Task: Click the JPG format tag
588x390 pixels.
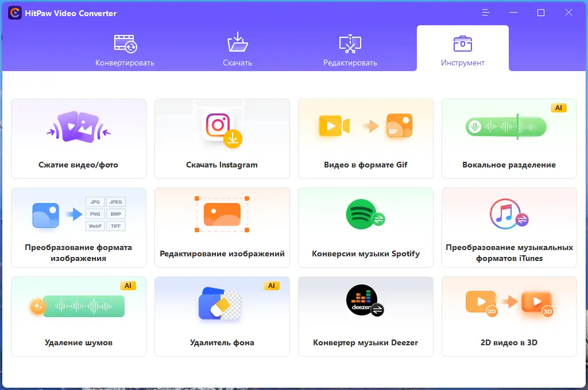Action: (95, 202)
